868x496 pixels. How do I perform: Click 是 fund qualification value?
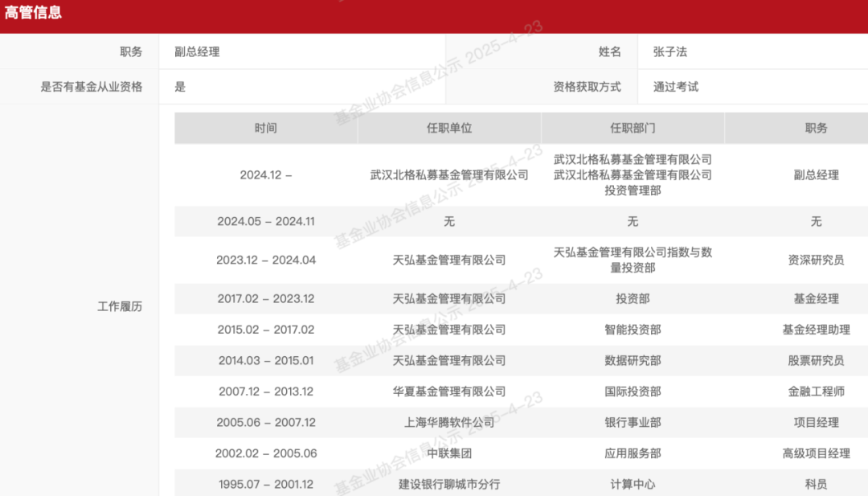click(180, 87)
